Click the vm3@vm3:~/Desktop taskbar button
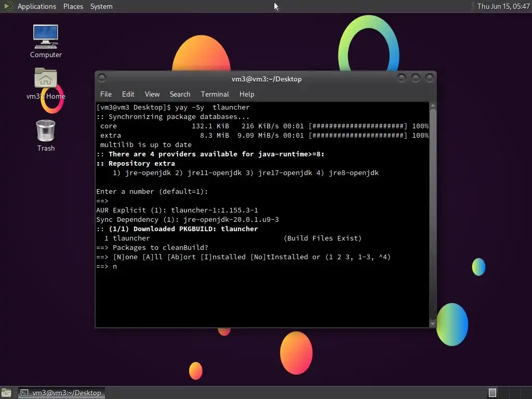The height and width of the screenshot is (399, 532). [x=61, y=393]
